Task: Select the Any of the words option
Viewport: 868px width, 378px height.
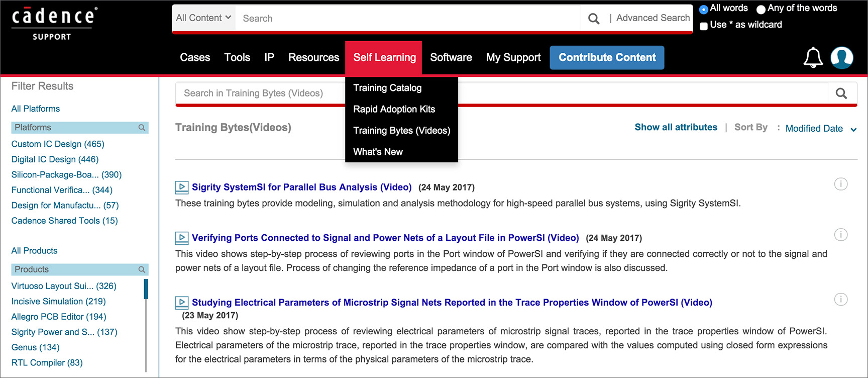Action: 761,9
